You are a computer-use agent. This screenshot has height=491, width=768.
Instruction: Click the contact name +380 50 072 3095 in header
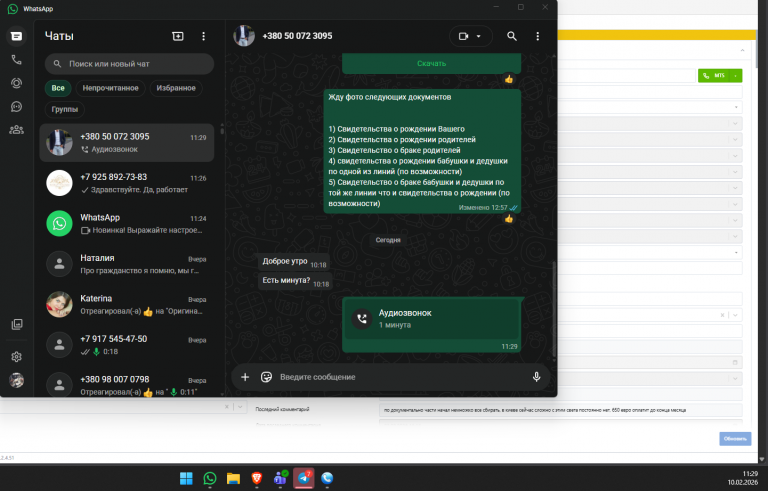pos(297,36)
